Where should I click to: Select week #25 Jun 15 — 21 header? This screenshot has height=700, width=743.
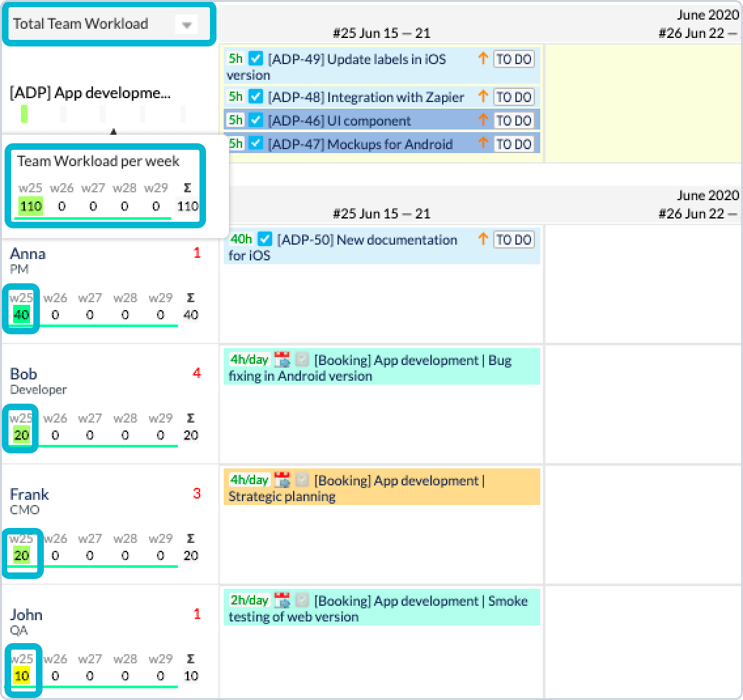pos(381,33)
